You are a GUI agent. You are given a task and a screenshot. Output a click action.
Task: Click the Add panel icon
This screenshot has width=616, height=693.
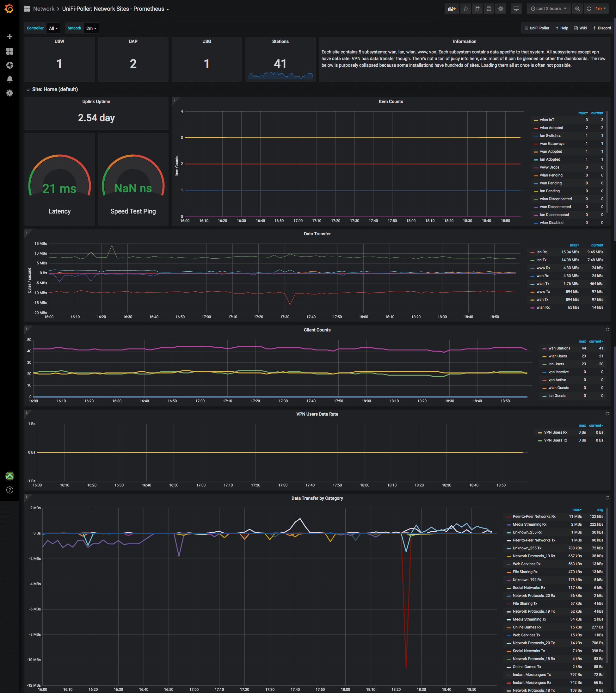(x=451, y=9)
